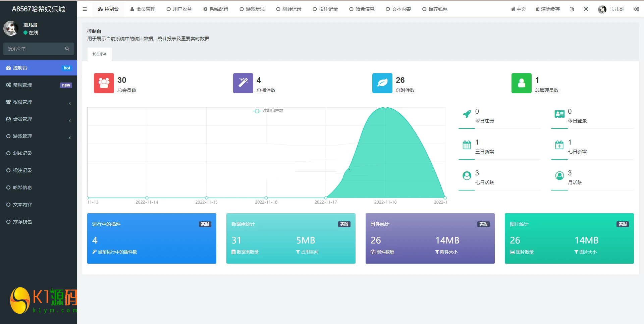Click the red total members icon
This screenshot has height=324, width=644.
click(x=104, y=83)
